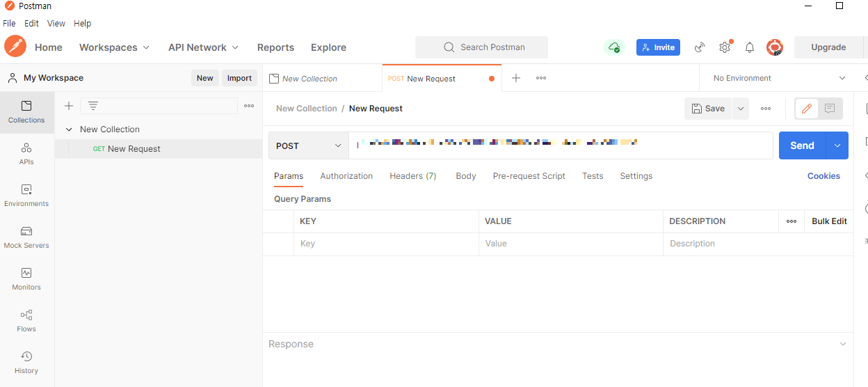
Task: Open the capture requests satellite icon
Action: point(700,47)
